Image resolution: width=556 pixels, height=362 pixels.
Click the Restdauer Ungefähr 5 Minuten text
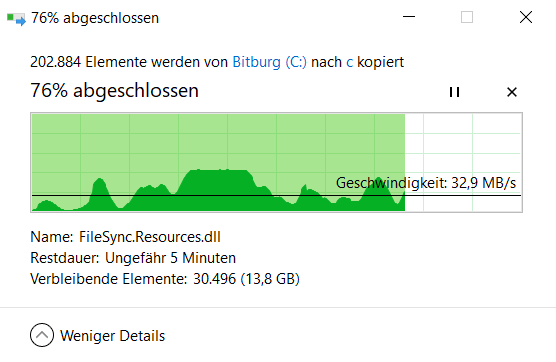133,258
